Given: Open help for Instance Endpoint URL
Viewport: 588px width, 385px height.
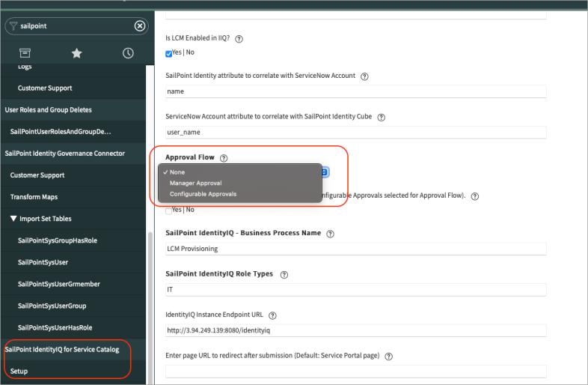Looking at the screenshot, I should pyautogui.click(x=272, y=316).
